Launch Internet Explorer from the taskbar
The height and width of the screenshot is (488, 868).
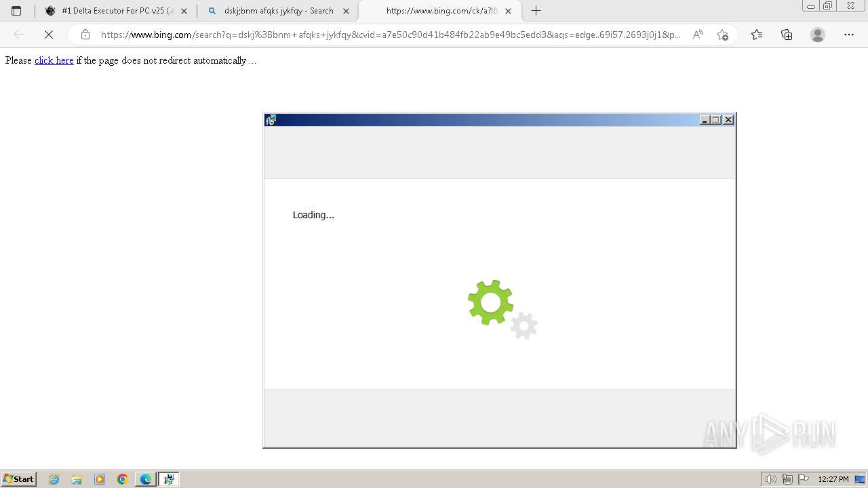(x=54, y=479)
